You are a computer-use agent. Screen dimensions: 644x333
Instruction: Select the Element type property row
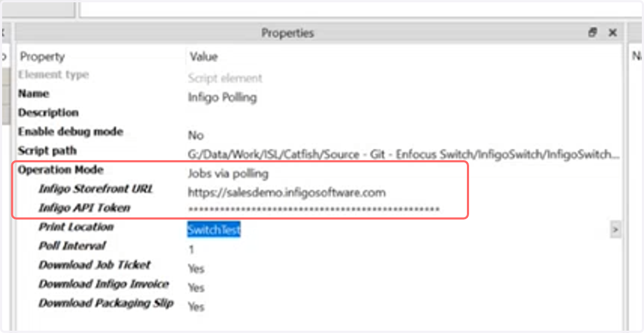coord(54,75)
